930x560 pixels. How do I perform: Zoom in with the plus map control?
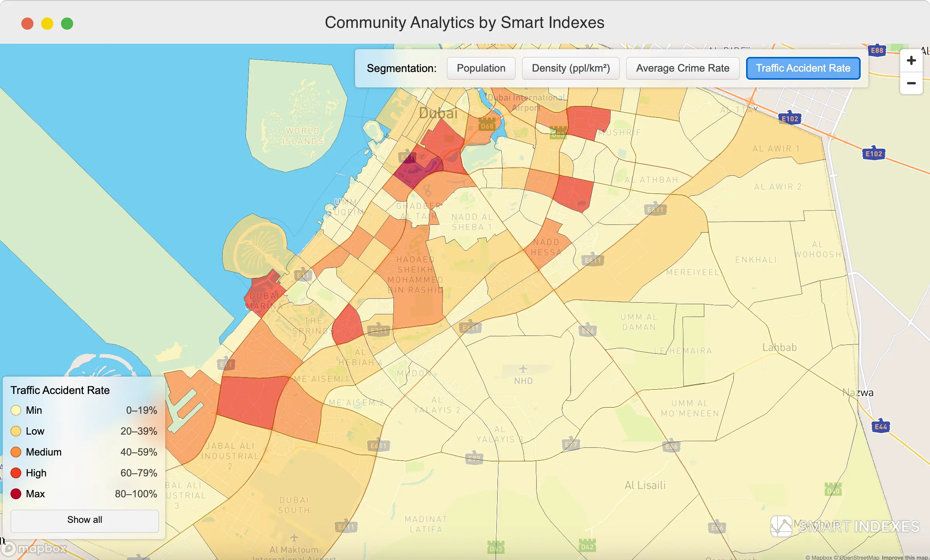[911, 60]
